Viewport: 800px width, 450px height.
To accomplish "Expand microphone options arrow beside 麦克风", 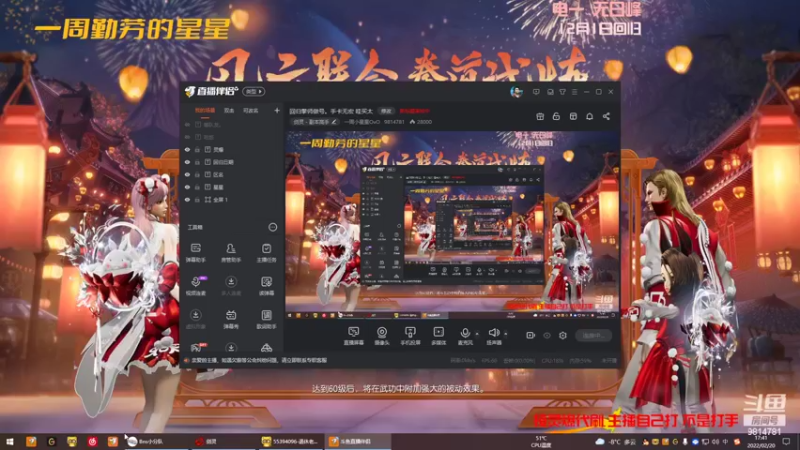I will 477,334.
